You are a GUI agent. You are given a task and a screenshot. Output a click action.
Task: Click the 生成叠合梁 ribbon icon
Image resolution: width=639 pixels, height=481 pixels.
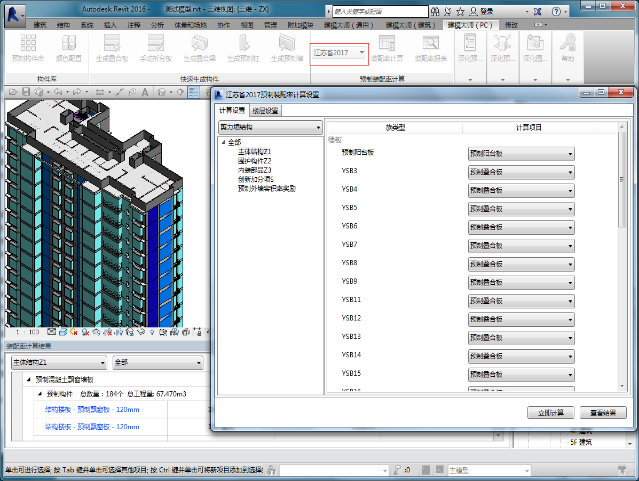coord(200,46)
